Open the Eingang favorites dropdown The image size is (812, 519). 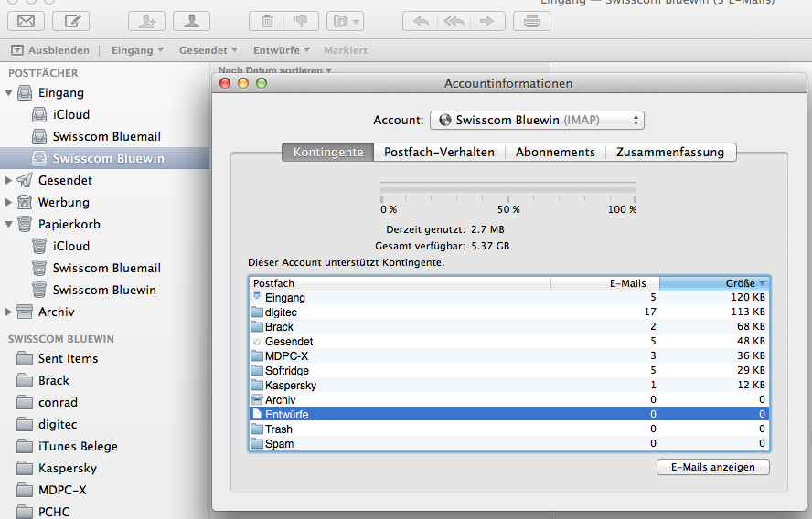pyautogui.click(x=137, y=50)
